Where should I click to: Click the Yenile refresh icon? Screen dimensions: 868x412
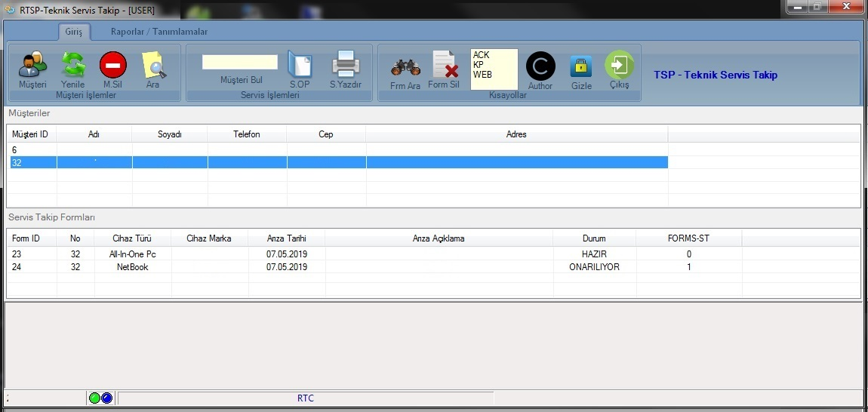pyautogui.click(x=72, y=65)
